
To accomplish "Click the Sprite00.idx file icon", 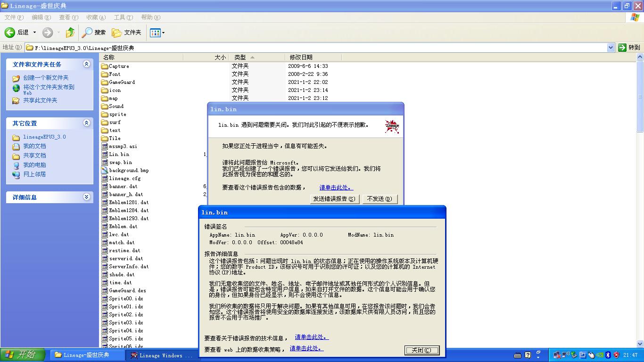I will 105,298.
